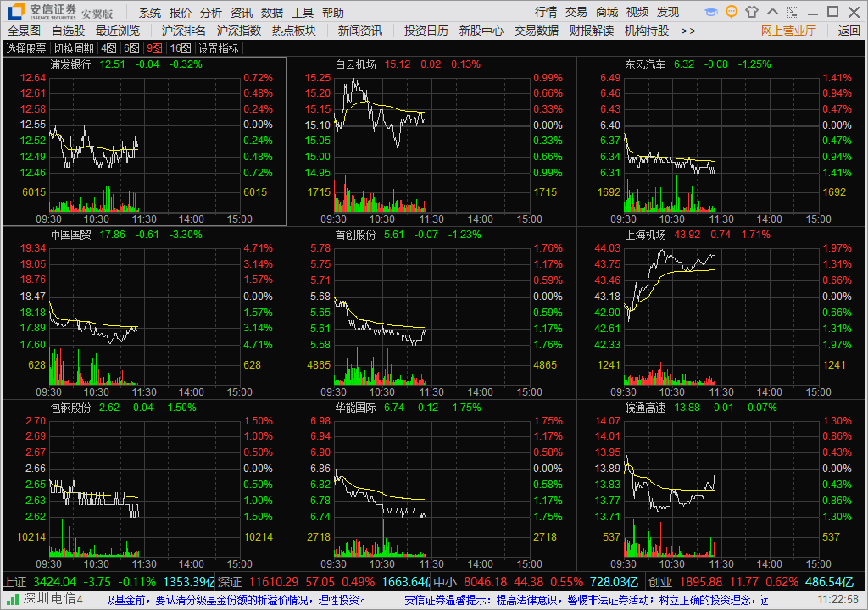Click 切换周期 button
This screenshot has width=868, height=610.
click(74, 48)
